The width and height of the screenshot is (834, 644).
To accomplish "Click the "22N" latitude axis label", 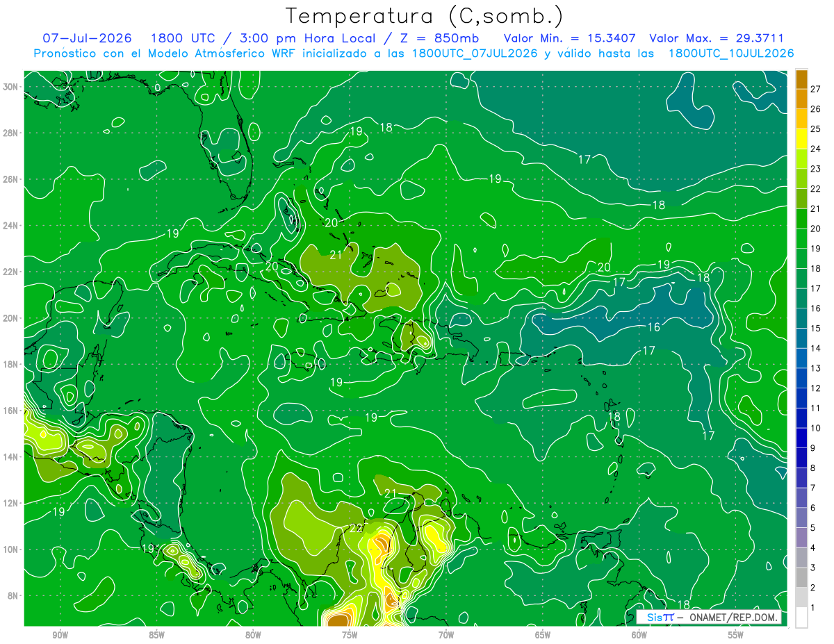I will [x=11, y=272].
